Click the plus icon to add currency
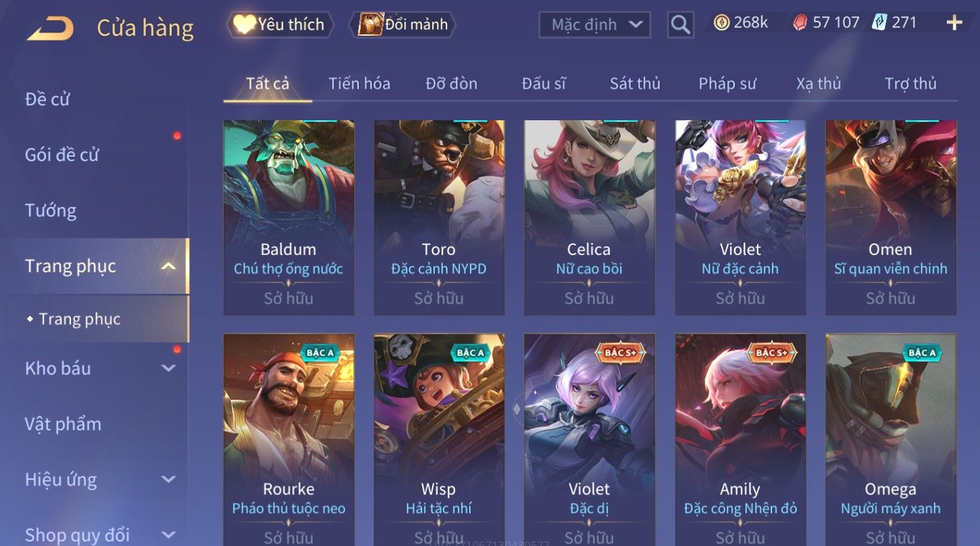The width and height of the screenshot is (980, 546). click(954, 23)
